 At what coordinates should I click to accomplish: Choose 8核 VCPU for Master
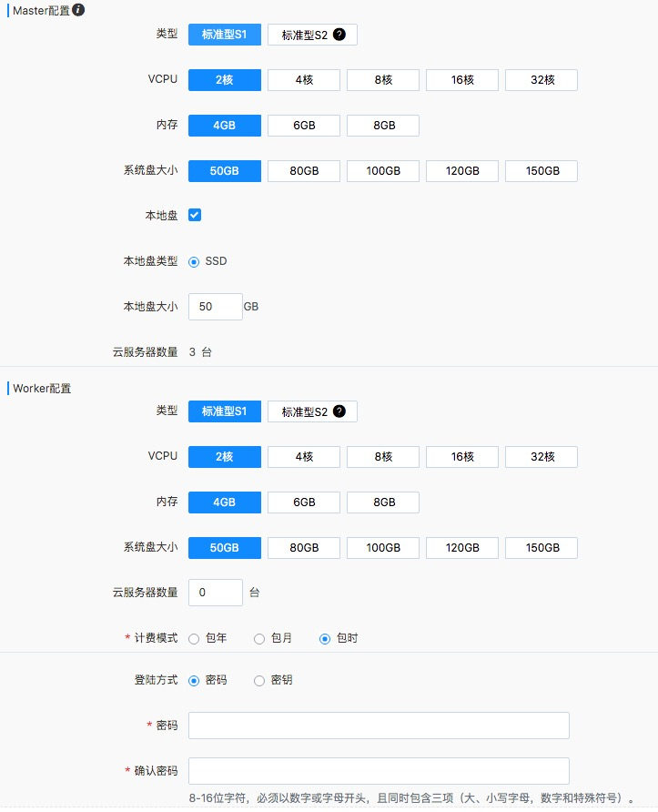383,80
